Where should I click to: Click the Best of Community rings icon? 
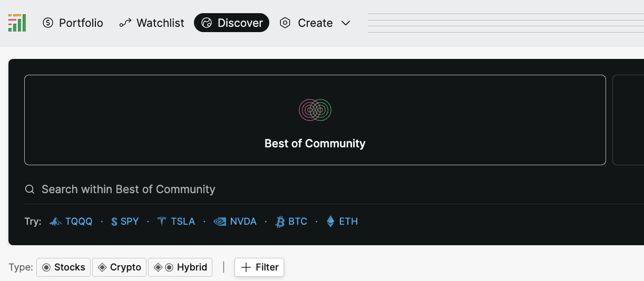tap(315, 110)
